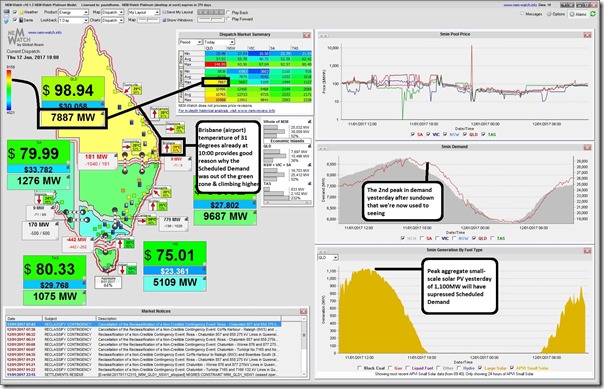Click the green refresh icon

[x=593, y=14]
